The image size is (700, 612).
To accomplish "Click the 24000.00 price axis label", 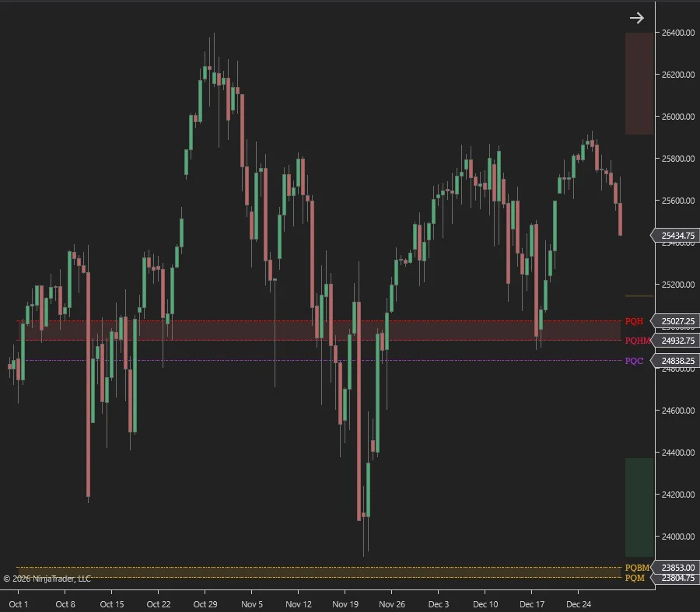I will (x=678, y=536).
